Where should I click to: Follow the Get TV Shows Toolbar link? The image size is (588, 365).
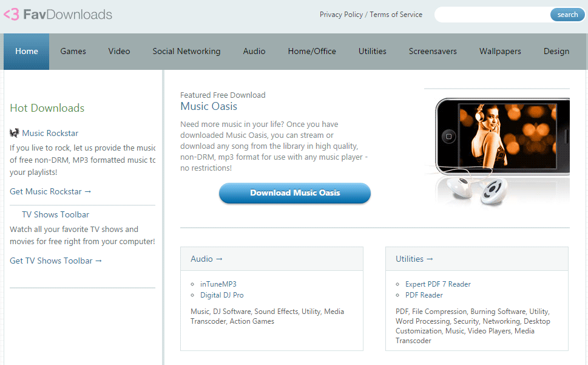coord(55,261)
